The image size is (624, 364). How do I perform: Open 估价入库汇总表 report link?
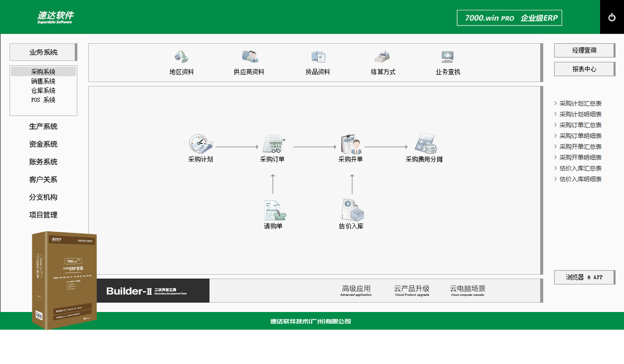pyautogui.click(x=580, y=168)
